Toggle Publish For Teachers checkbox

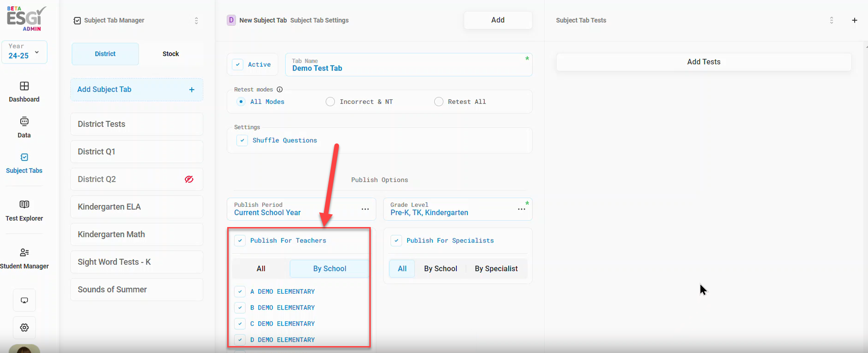tap(240, 240)
